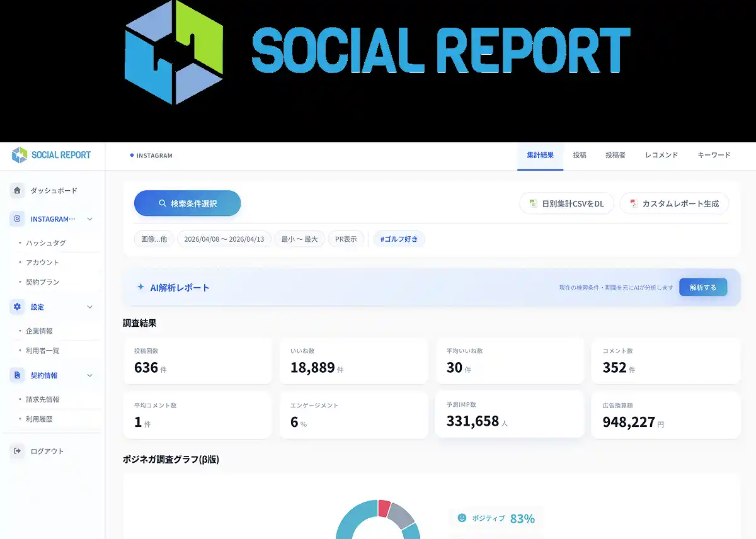
Task: Click the Social Report sidebar logo
Action: point(52,155)
